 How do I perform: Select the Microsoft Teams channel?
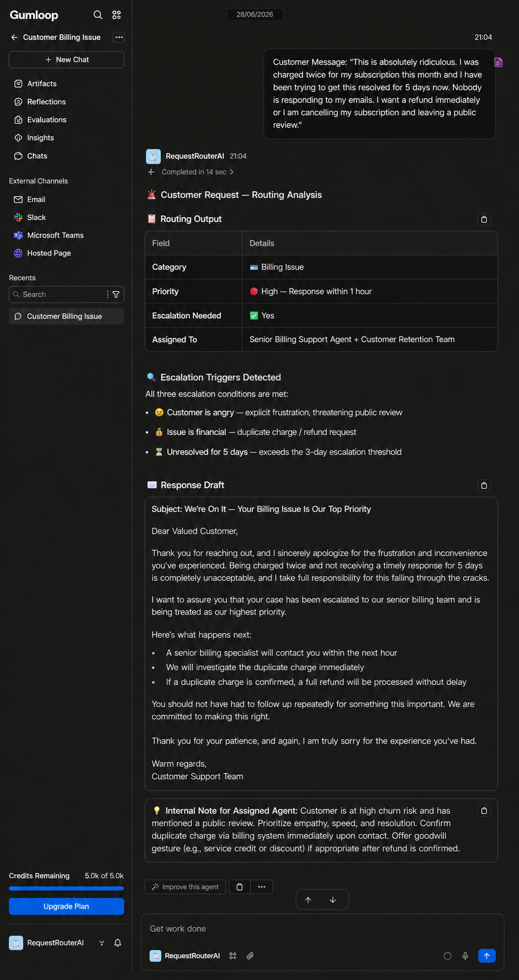[x=49, y=235]
